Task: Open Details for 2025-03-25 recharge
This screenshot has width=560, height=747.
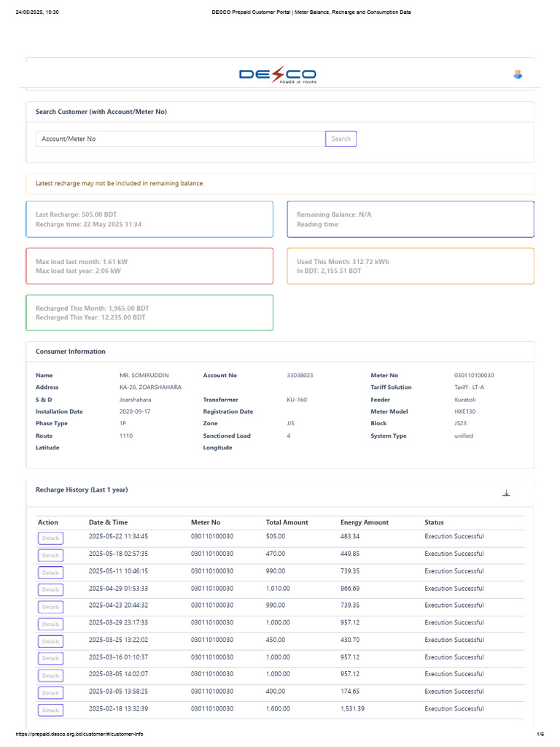Action: 50,641
